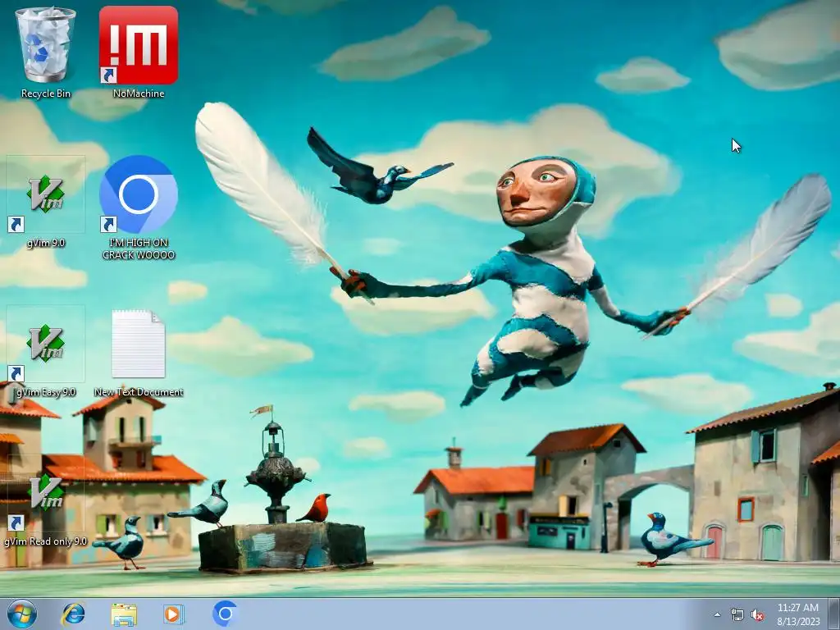The image size is (840, 630).
Task: Show hidden tray icons arrow
Action: point(717,615)
